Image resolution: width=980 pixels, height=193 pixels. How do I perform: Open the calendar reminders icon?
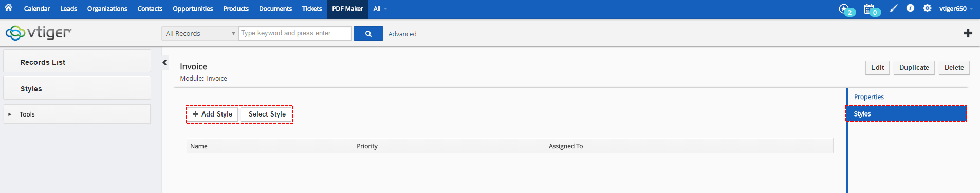point(872,9)
